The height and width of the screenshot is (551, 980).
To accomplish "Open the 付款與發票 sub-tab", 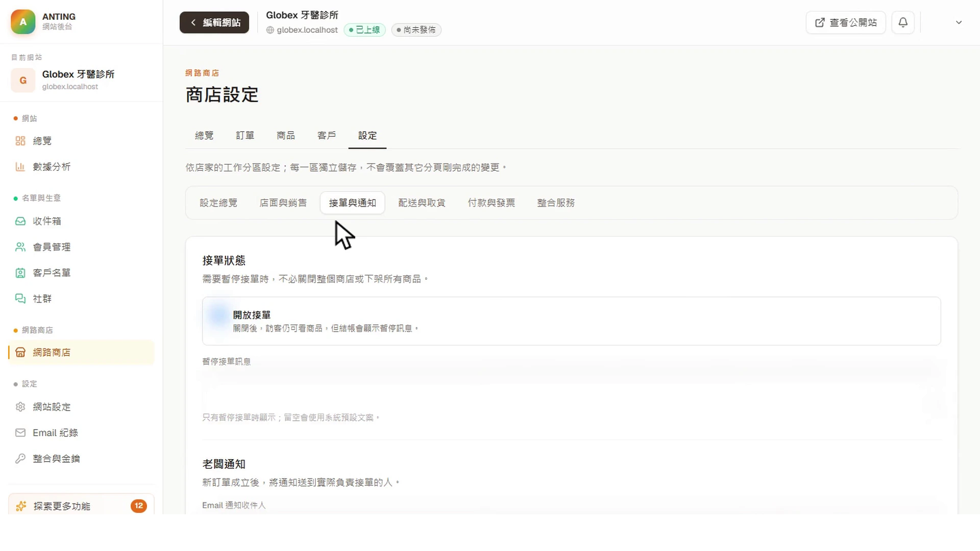I will (x=492, y=203).
